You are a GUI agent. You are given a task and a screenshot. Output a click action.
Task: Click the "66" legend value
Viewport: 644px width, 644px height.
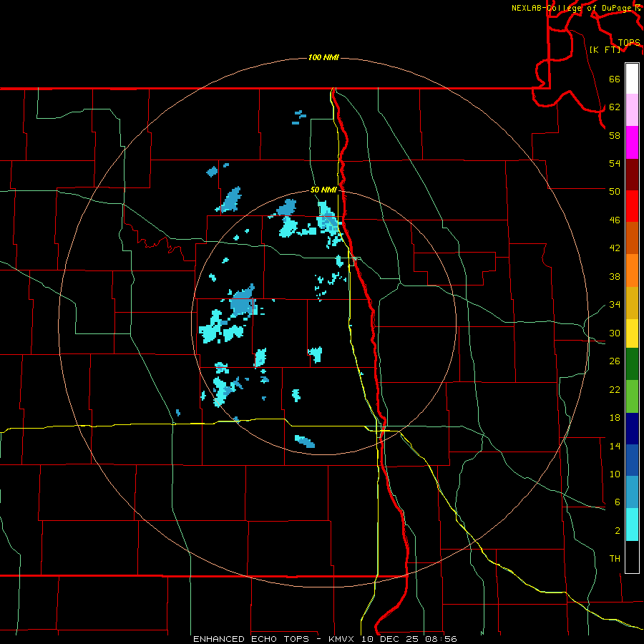[x=615, y=79]
